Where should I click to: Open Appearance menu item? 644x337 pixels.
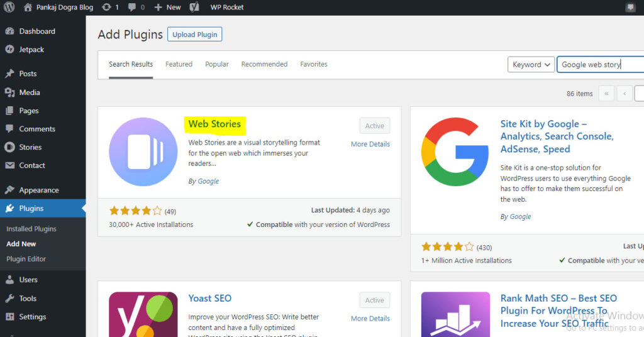[43, 190]
